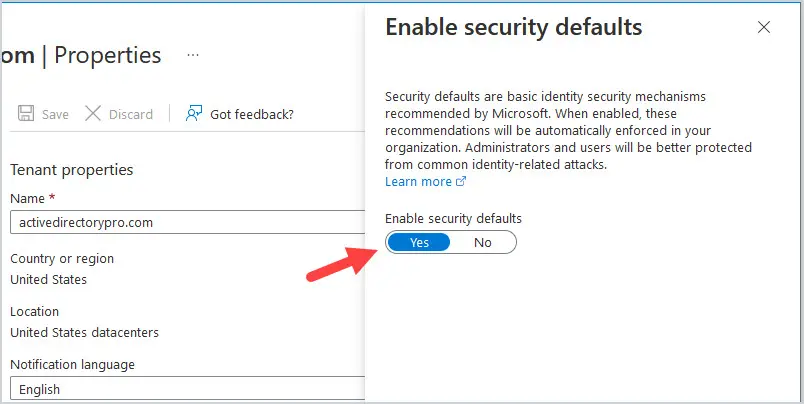This screenshot has width=804, height=404.
Task: Open the ellipsis more options menu
Action: point(193,54)
